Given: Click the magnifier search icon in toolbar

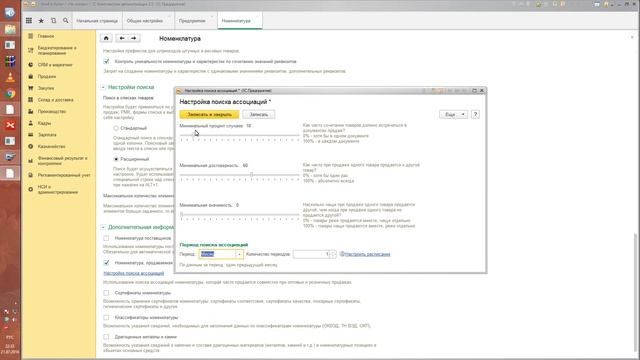Looking at the screenshot, I should coord(66,20).
